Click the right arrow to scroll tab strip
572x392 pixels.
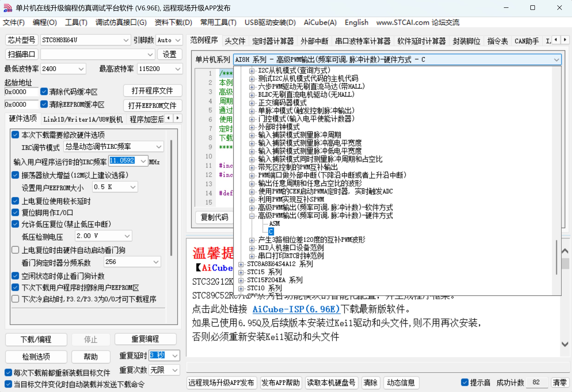[x=565, y=39]
